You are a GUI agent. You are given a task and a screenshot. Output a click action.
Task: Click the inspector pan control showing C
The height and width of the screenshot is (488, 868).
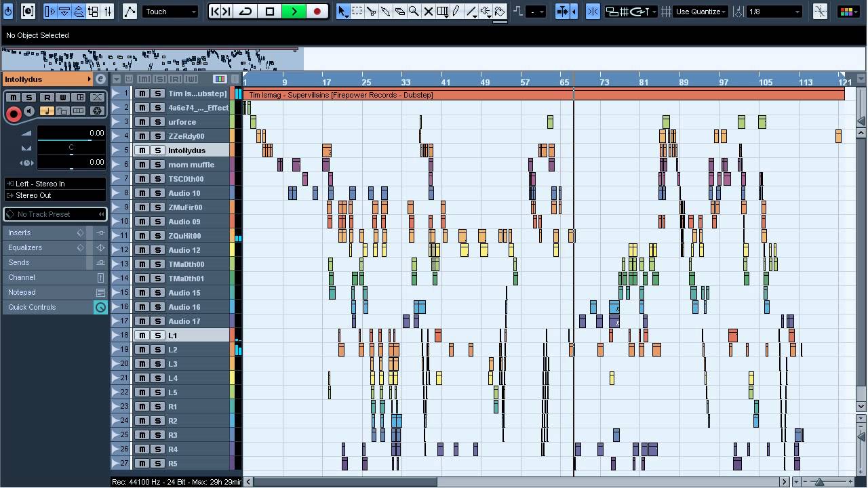pos(71,148)
